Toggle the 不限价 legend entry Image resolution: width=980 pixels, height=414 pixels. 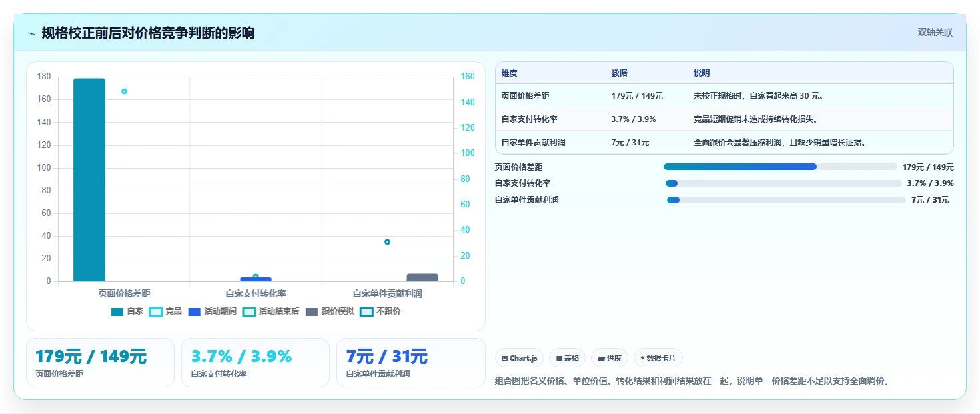click(380, 311)
